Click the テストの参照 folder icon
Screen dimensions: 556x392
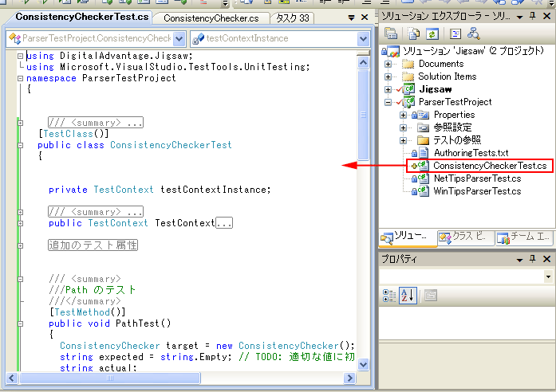point(423,140)
